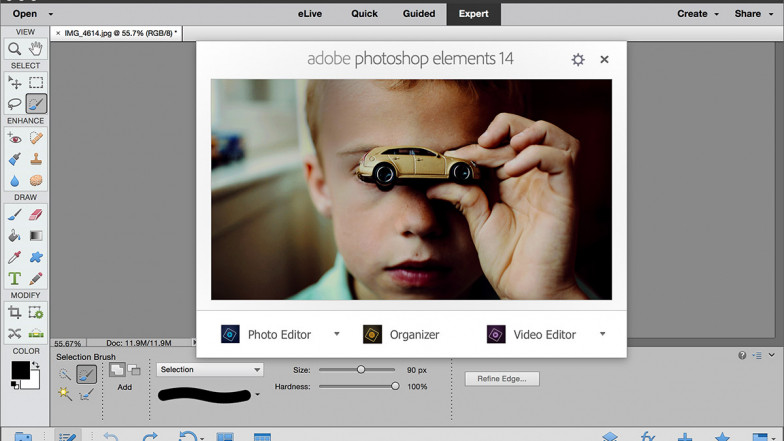The image size is (784, 441).
Task: Open the brush preset picker arrow
Action: [x=258, y=394]
